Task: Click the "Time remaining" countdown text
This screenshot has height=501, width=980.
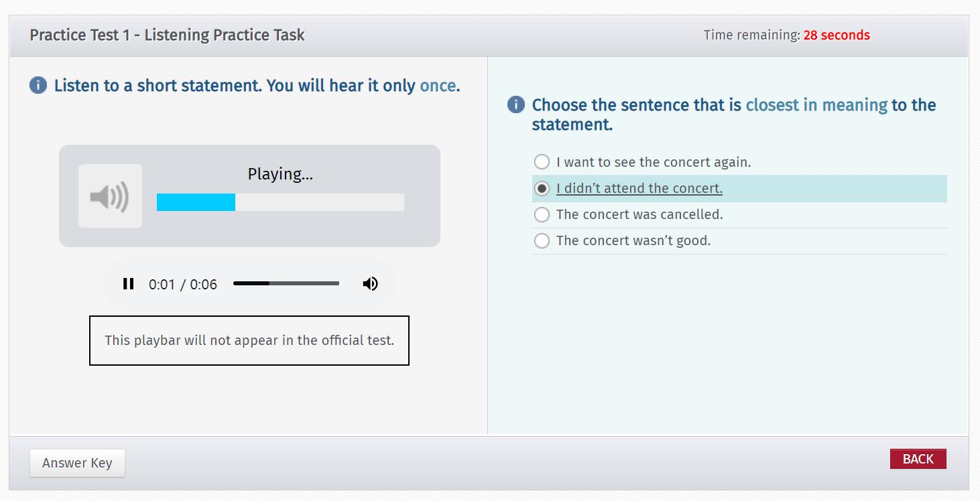Action: click(786, 35)
